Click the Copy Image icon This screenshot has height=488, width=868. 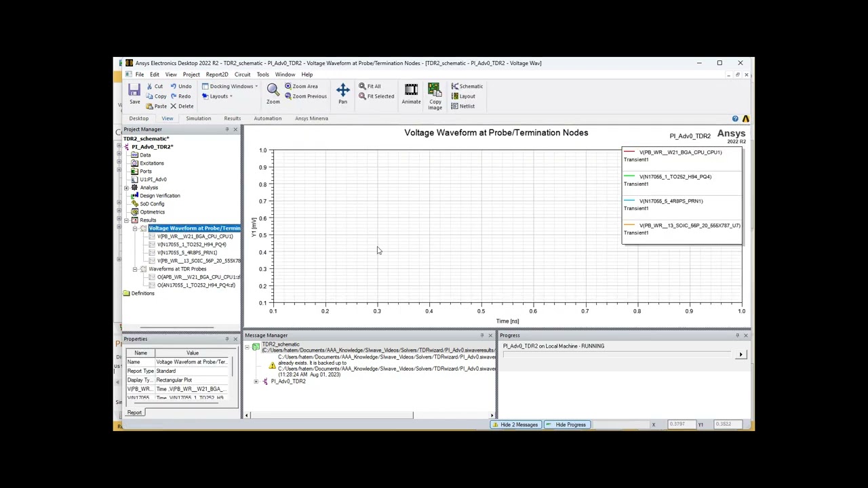[435, 90]
